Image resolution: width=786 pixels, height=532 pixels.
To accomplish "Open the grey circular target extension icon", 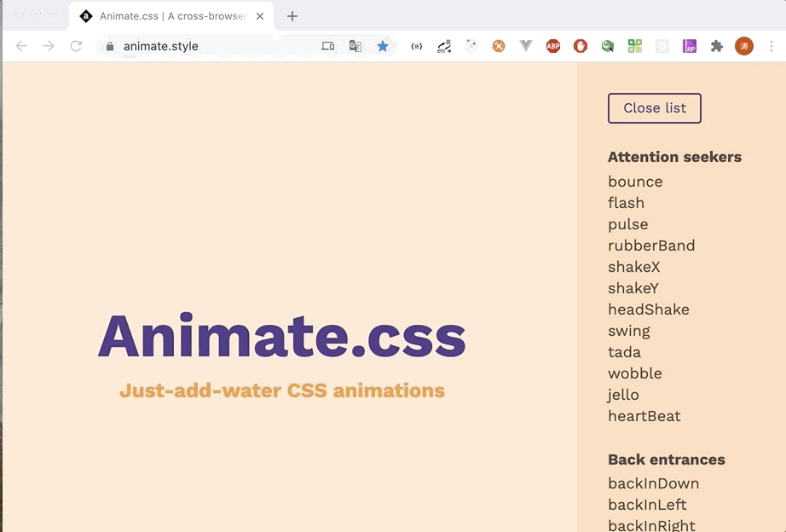I will pyautogui.click(x=471, y=46).
